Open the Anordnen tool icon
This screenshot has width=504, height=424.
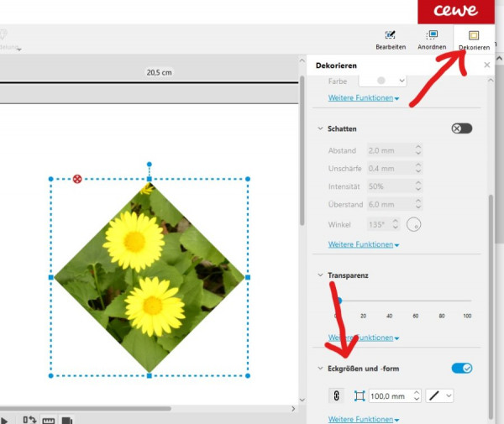(x=432, y=34)
